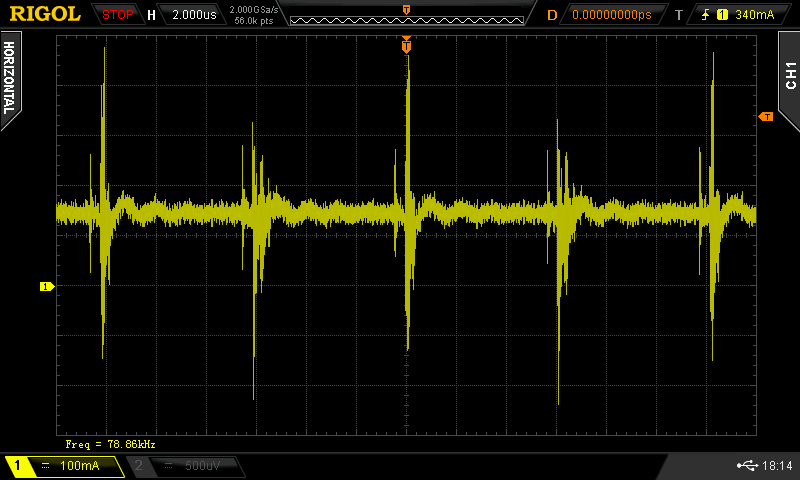Click the waveform memory overview bar

(x=407, y=20)
